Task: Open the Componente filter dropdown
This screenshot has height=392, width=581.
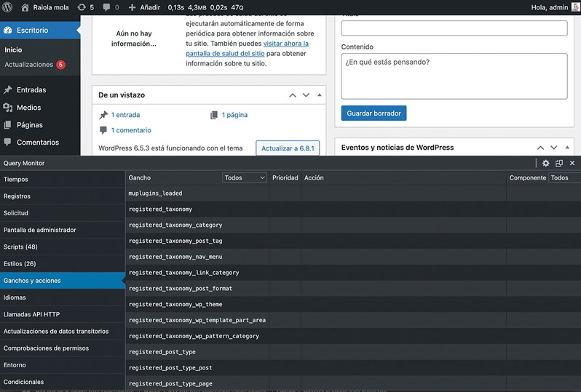Action: (x=565, y=178)
